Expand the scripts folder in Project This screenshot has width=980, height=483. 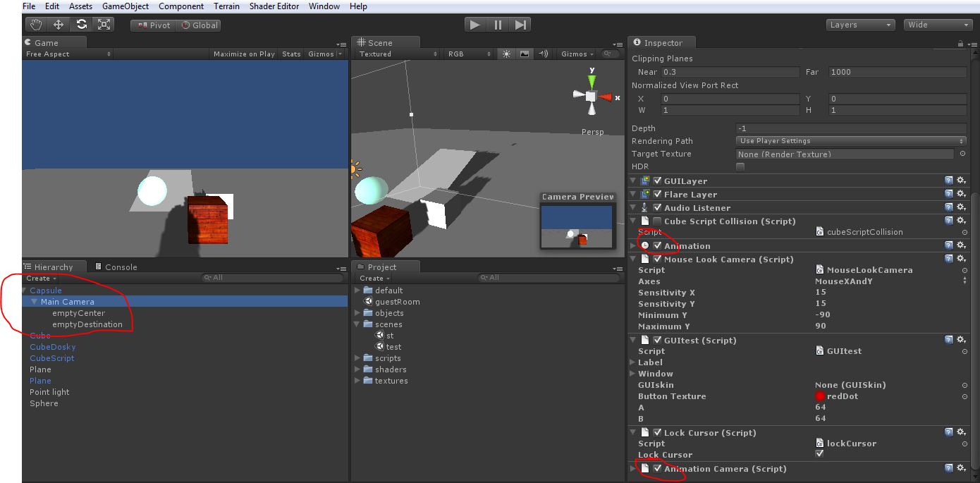pos(357,358)
